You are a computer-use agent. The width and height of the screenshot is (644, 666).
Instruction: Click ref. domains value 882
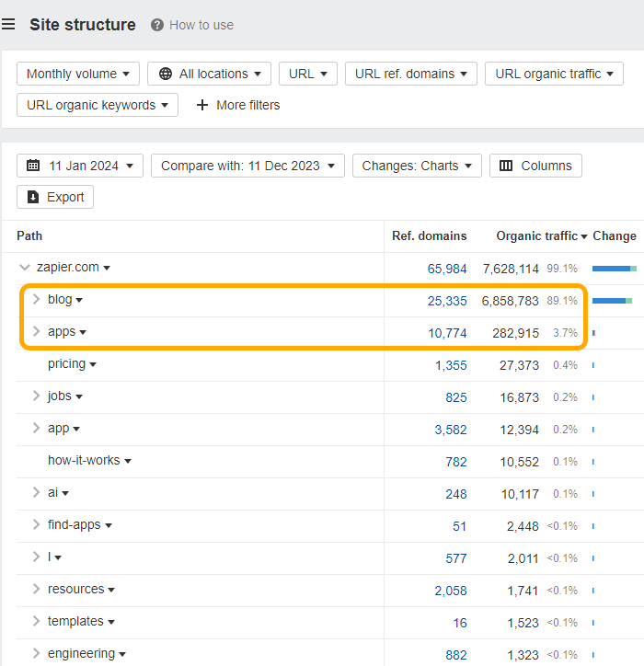pos(456,655)
